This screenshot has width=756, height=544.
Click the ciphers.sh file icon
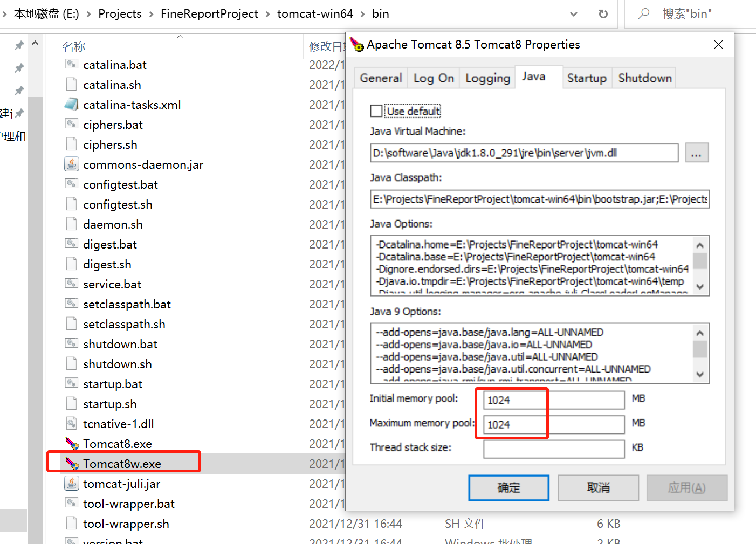pyautogui.click(x=72, y=144)
